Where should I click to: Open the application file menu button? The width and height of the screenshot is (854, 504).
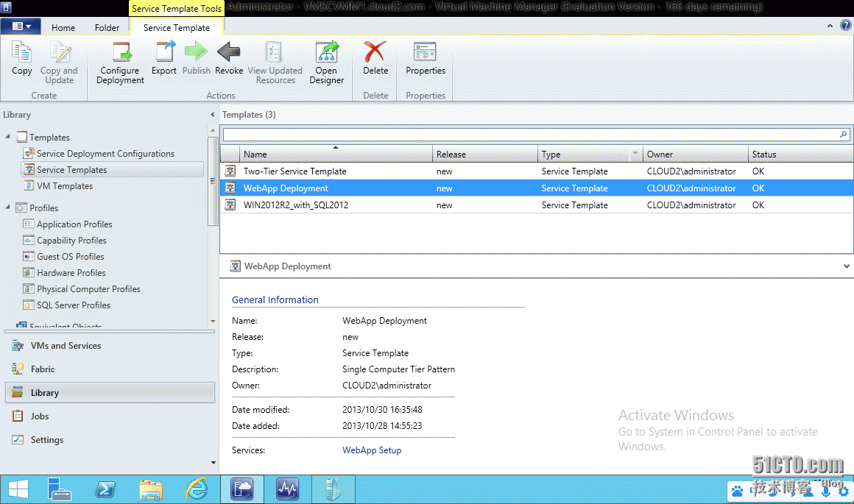click(21, 26)
